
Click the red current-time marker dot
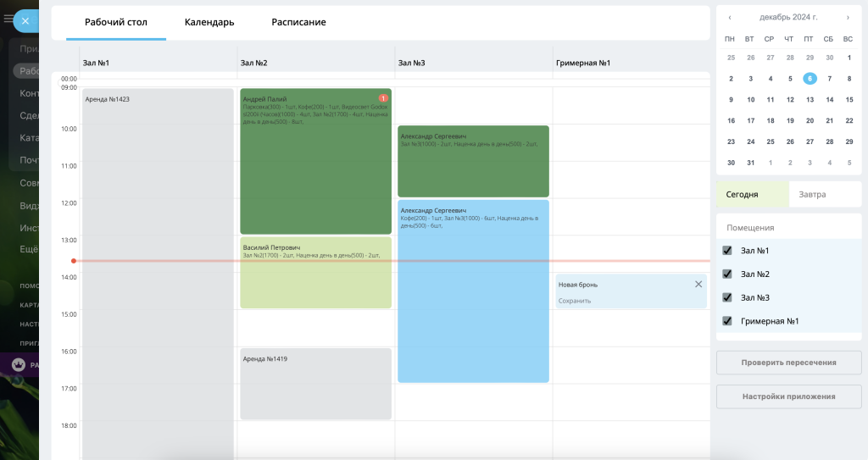click(74, 261)
